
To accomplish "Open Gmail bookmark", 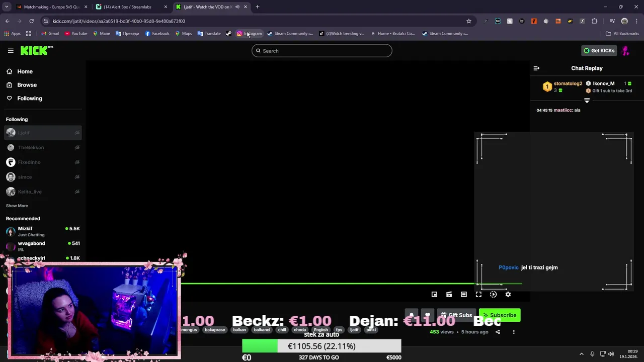I will coord(50,34).
